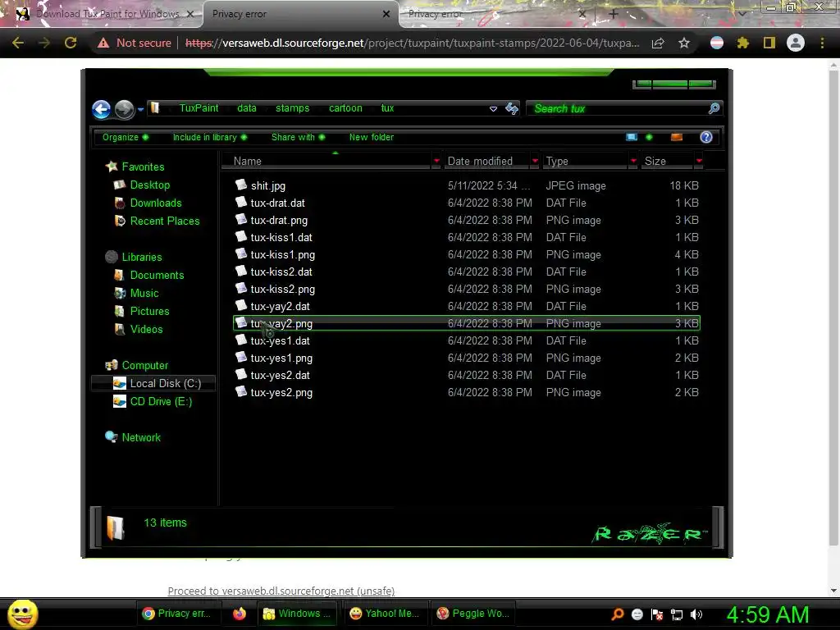The image size is (840, 630).
Task: Click the TuxPaint breadcrumb segment
Action: 199,108
